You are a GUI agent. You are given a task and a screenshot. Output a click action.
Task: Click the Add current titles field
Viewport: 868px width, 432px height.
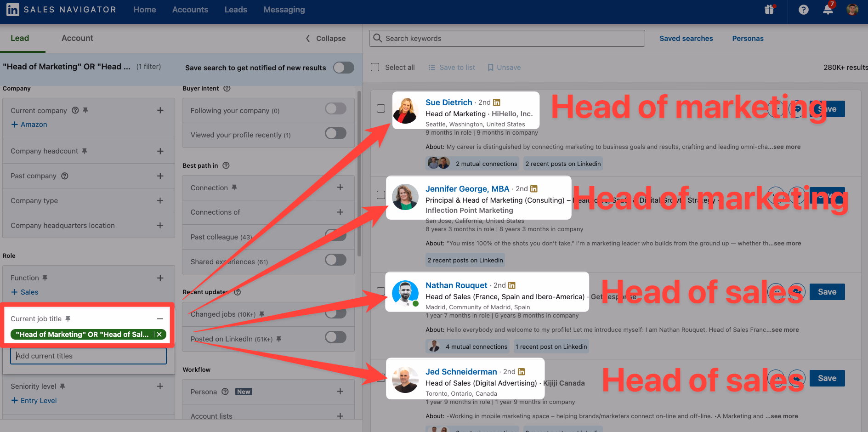[x=88, y=356]
